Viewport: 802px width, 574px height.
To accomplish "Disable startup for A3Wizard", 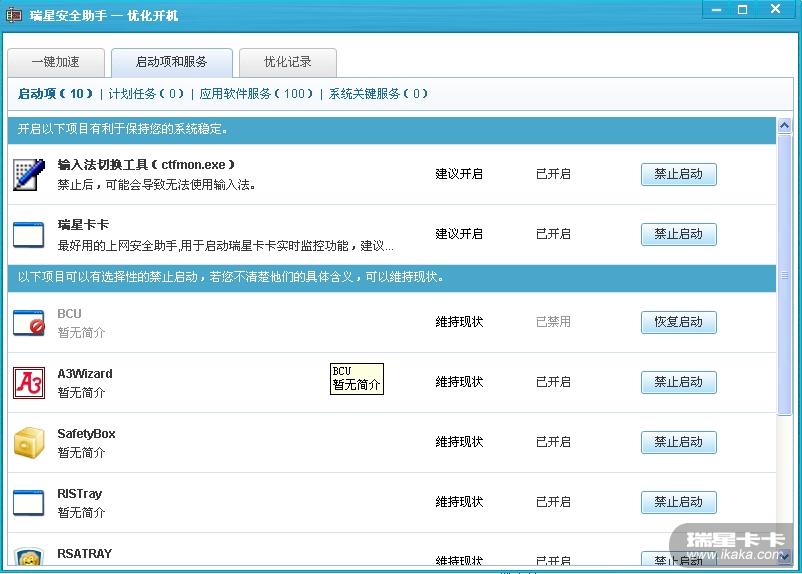I will [x=678, y=382].
